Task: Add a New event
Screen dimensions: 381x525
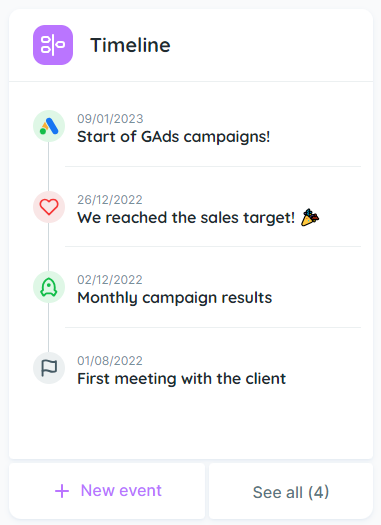Action: coord(107,491)
